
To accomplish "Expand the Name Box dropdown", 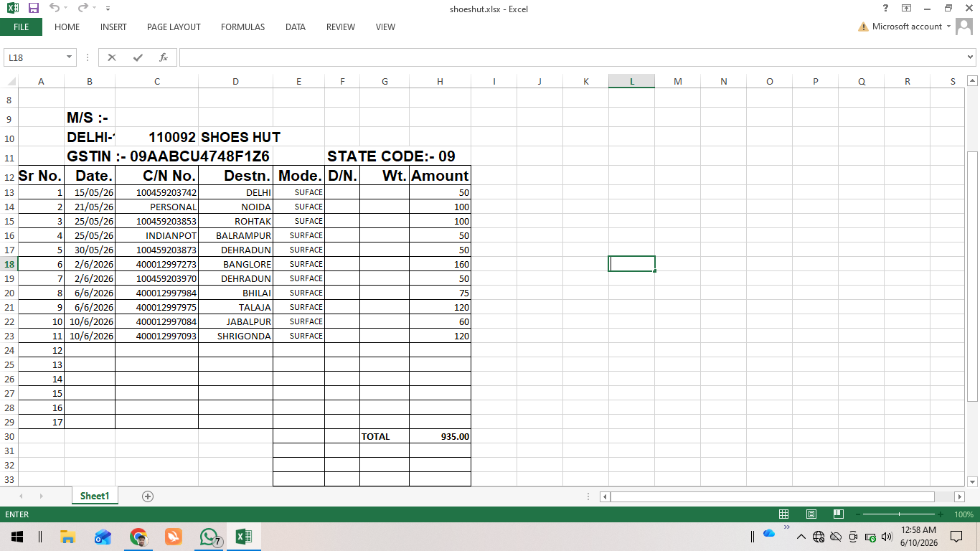I will tap(70, 57).
